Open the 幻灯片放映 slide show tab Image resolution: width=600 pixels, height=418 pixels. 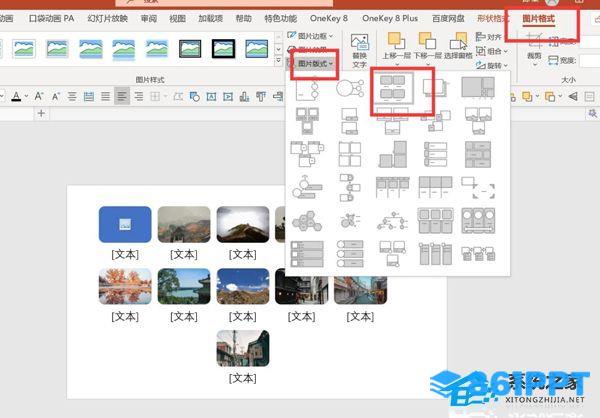(x=108, y=18)
